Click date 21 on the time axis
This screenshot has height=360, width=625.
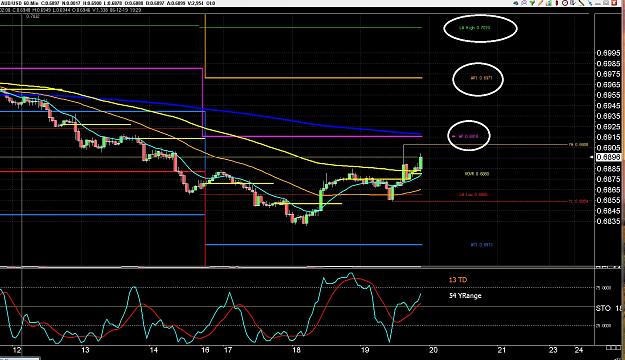502,350
